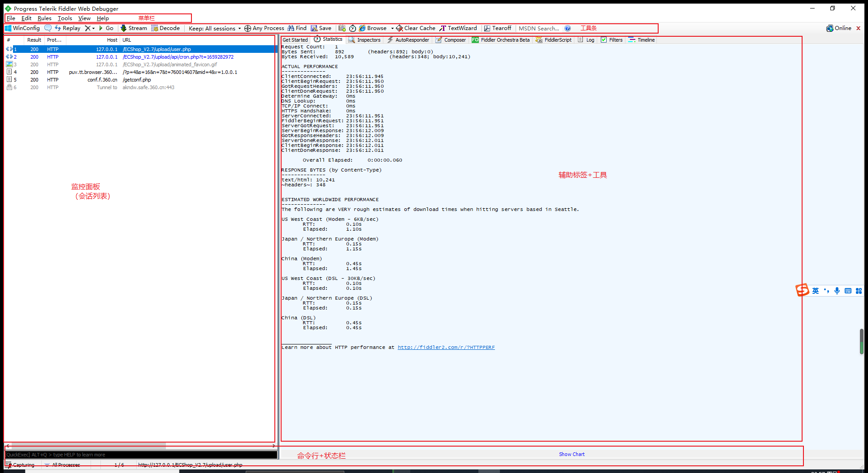Click the camera screenshot icon
This screenshot has width=868, height=473.
point(342,28)
